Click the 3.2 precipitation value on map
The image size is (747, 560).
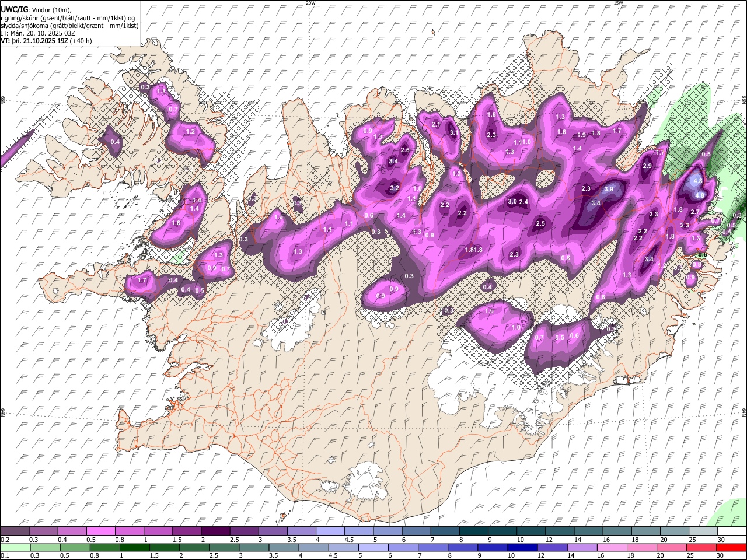coord(394,188)
